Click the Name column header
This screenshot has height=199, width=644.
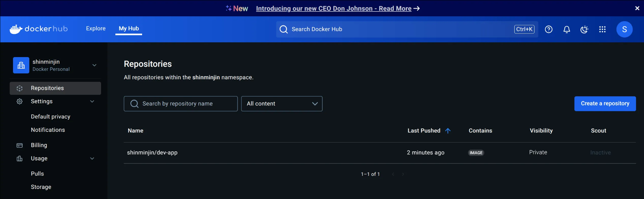(136, 130)
